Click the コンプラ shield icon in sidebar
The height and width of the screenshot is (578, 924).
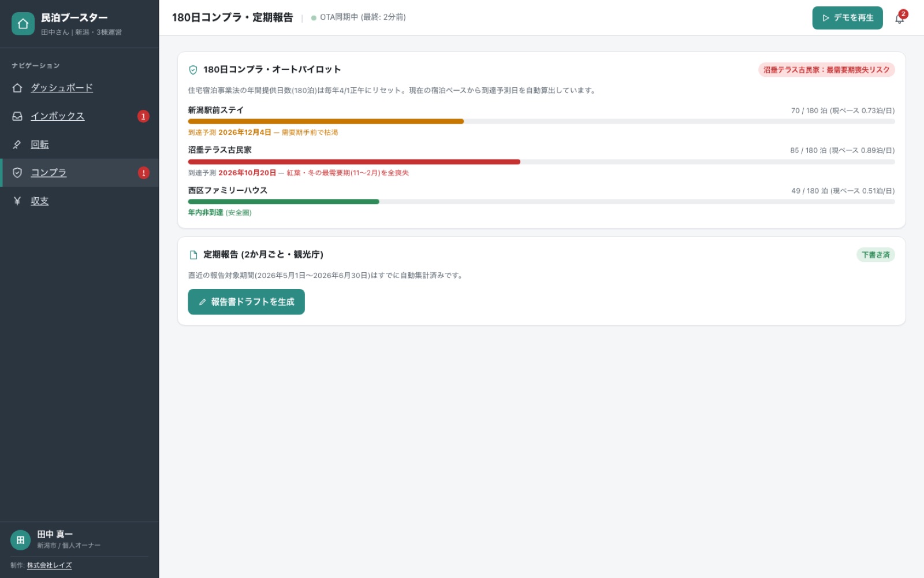17,173
